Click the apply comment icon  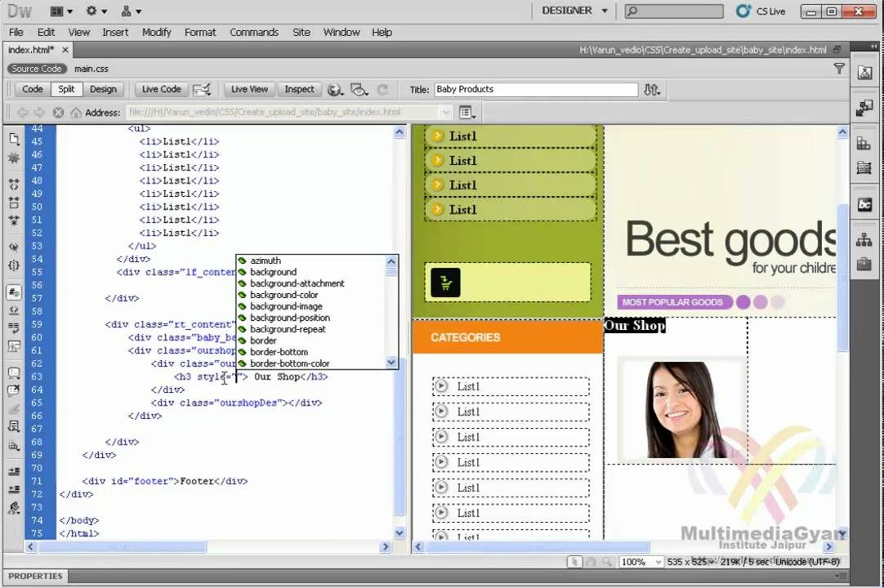click(x=14, y=373)
